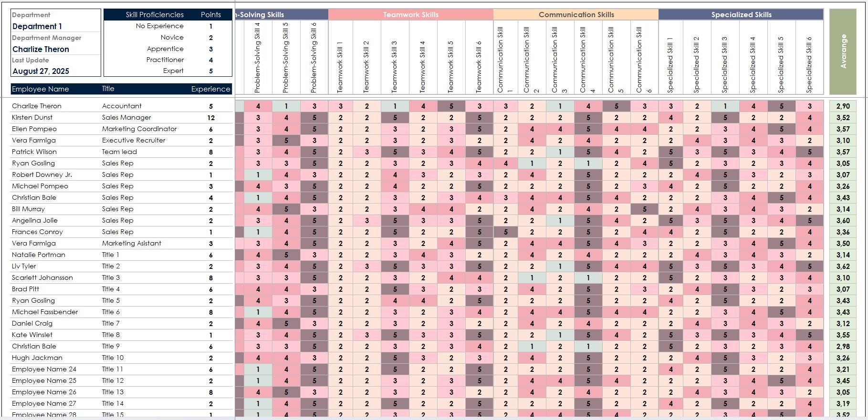Select the 'Team lead' title cell
868x420 pixels.
pyautogui.click(x=119, y=152)
